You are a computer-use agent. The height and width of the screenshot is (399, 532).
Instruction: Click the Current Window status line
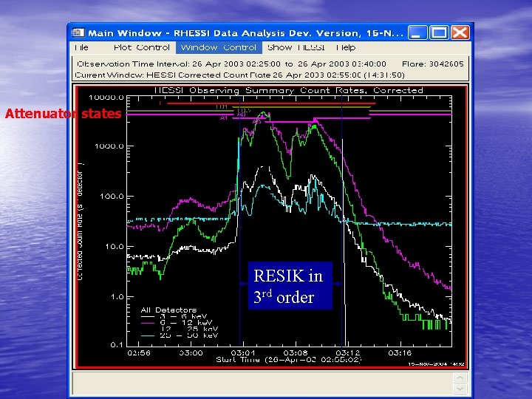click(239, 75)
